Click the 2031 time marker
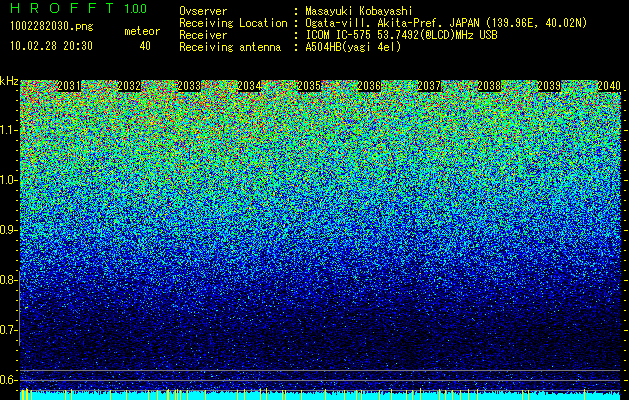Image resolution: width=629 pixels, height=400 pixels. click(69, 86)
